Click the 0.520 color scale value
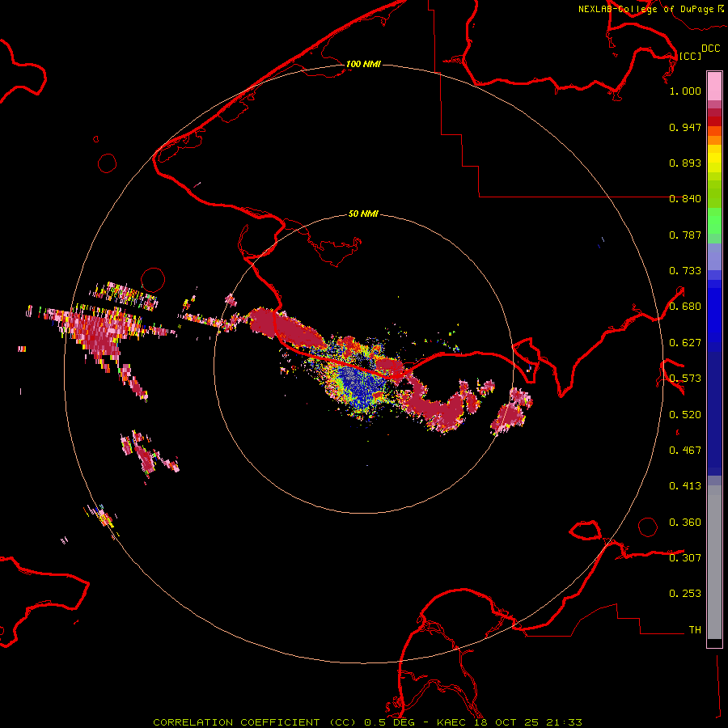This screenshot has height=728, width=728. pyautogui.click(x=685, y=415)
